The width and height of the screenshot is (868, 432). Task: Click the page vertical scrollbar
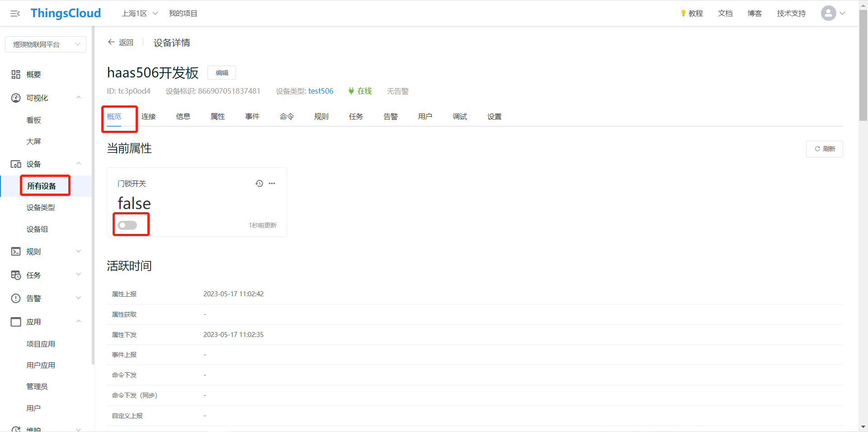[x=863, y=66]
